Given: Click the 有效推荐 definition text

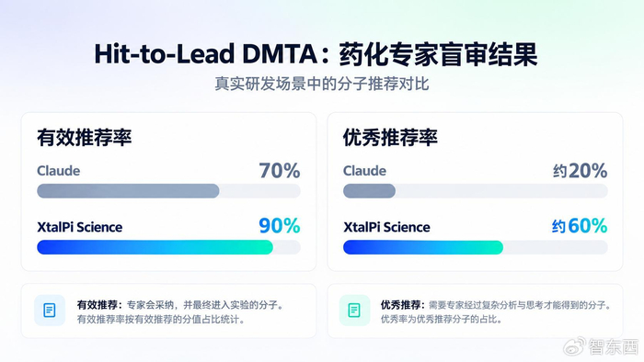Looking at the screenshot, I should pyautogui.click(x=180, y=312).
